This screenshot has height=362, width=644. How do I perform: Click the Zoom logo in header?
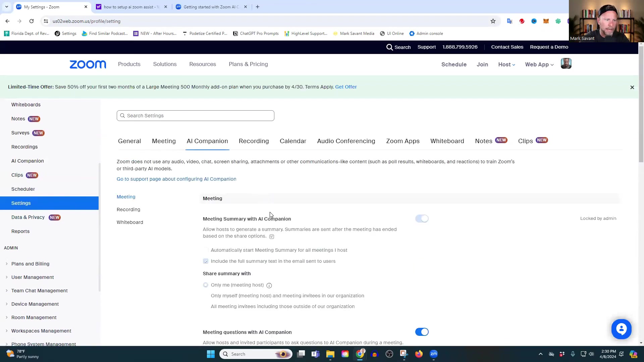88,64
